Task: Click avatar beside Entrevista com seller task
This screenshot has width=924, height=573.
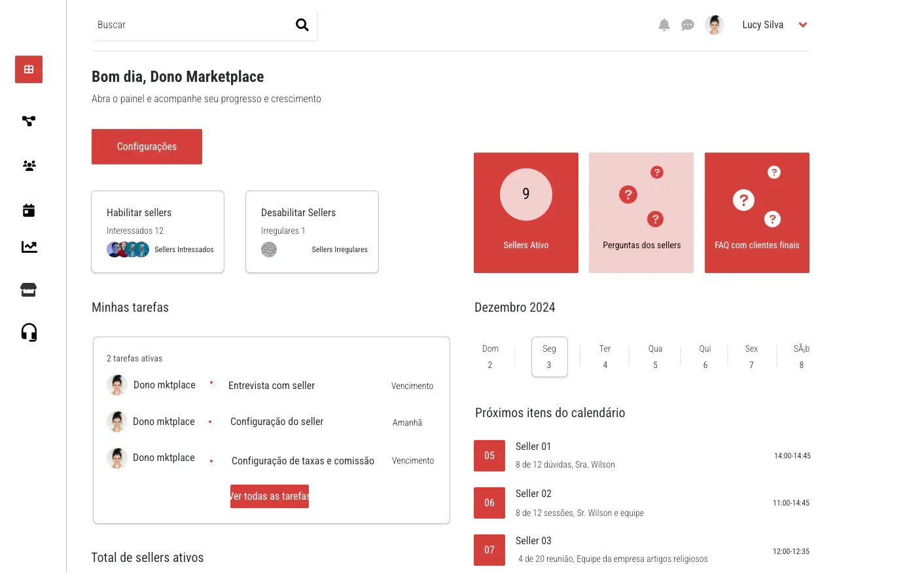Action: [x=117, y=385]
